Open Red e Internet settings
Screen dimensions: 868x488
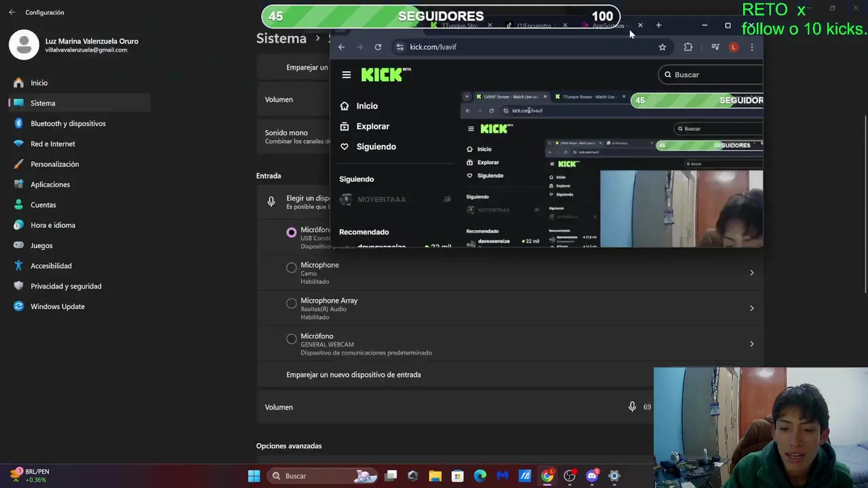[80, 144]
